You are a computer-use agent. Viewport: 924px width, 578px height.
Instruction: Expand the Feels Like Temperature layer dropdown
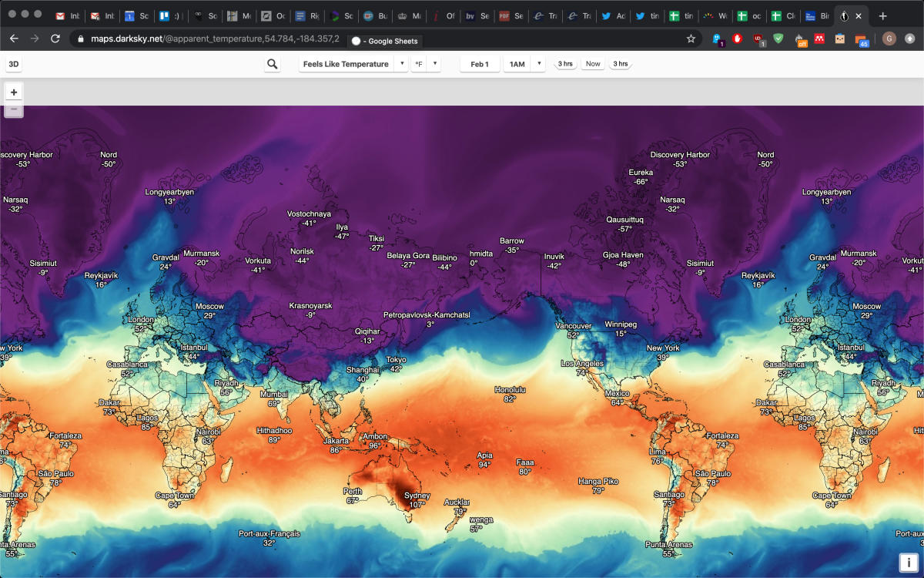400,64
